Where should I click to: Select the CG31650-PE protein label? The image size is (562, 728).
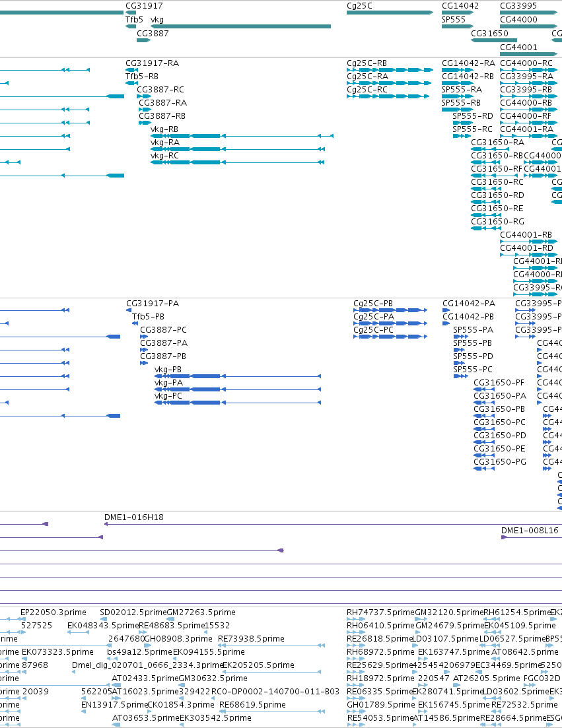tap(499, 449)
